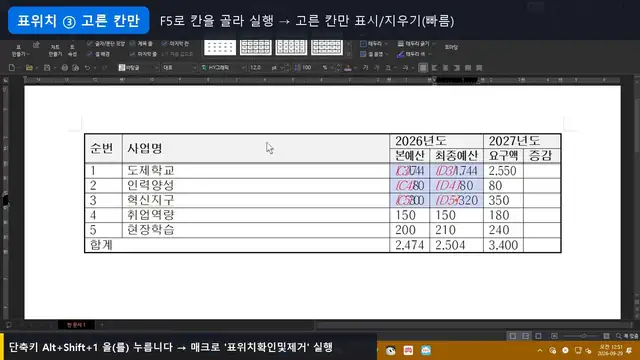Click the penguin app icon in taskbar

pyautogui.click(x=391, y=350)
